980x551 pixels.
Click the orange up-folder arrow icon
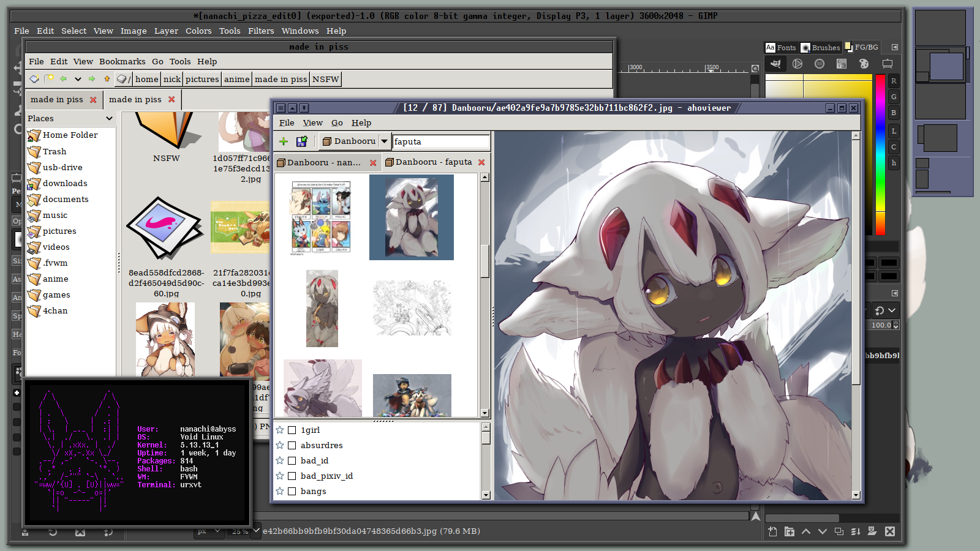click(107, 79)
